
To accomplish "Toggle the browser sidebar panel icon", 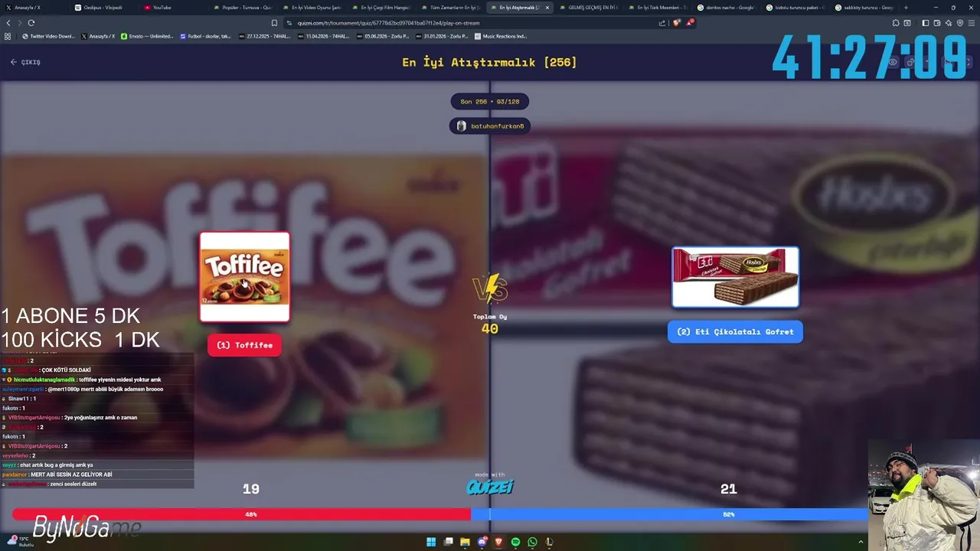I will pyautogui.click(x=925, y=23).
